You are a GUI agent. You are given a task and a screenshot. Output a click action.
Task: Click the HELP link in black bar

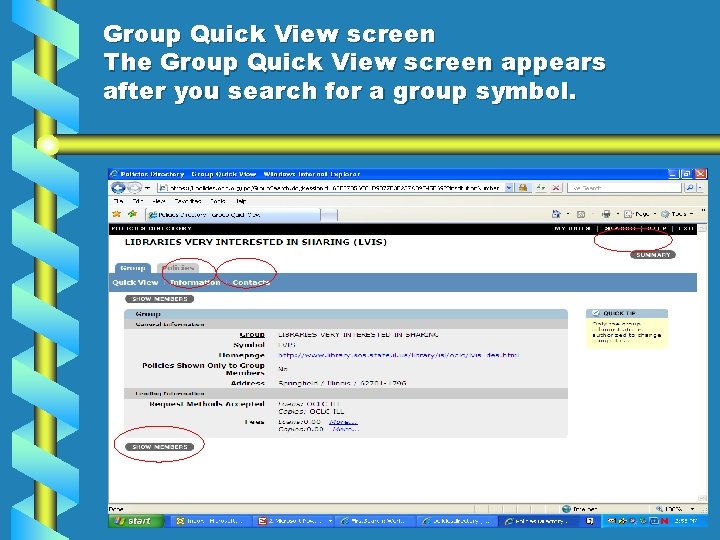(657, 228)
